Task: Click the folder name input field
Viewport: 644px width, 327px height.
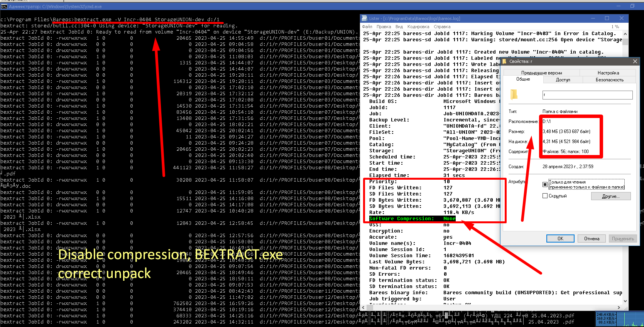Action: 587,95
